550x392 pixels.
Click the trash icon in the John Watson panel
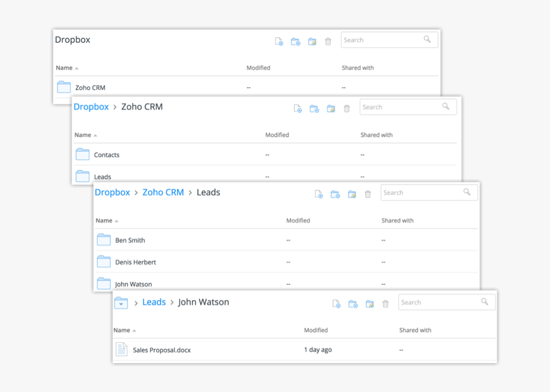[x=386, y=304]
